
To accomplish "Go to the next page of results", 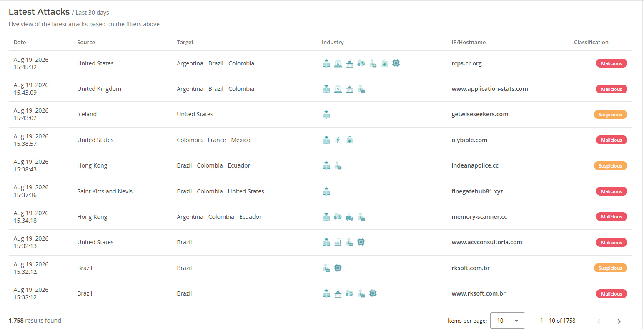I will pyautogui.click(x=619, y=321).
